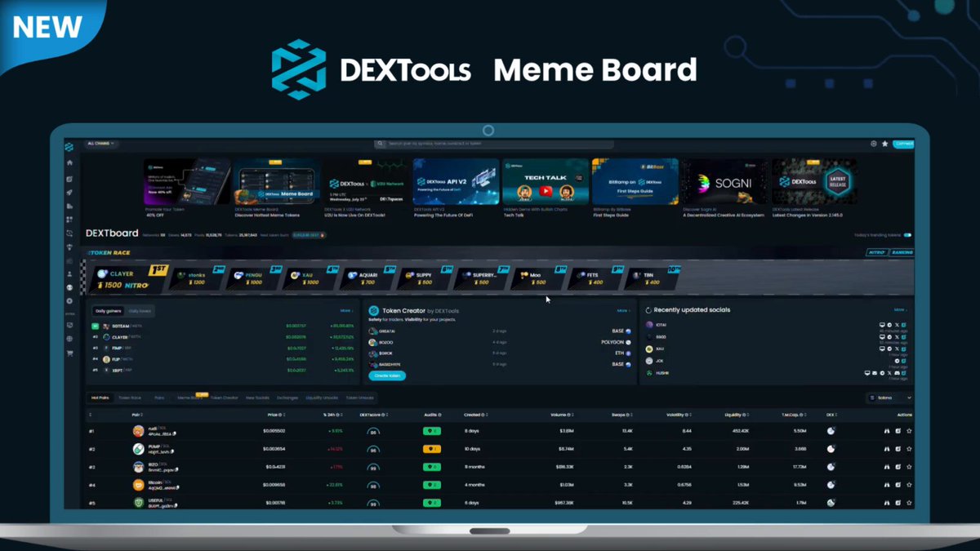Open the Home icon in the sidebar
The image size is (980, 551).
(x=69, y=162)
